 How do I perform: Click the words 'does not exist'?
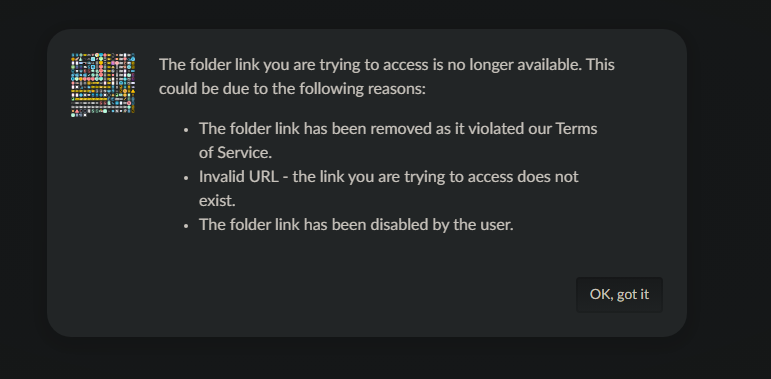click(388, 188)
